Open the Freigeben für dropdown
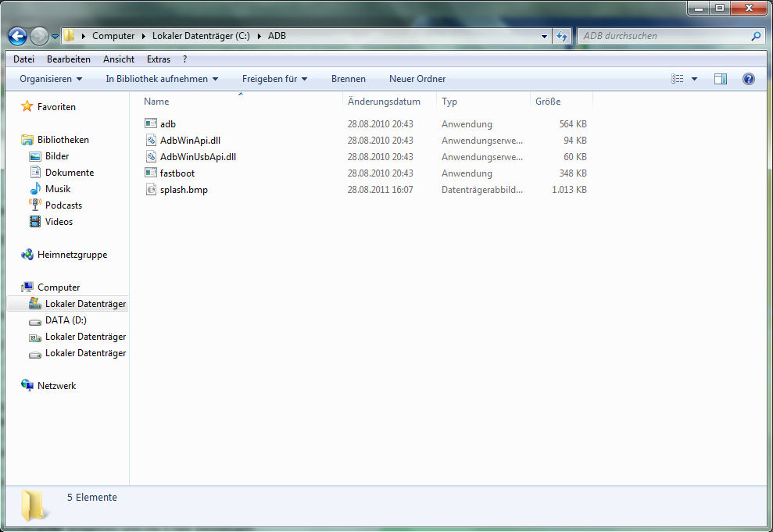 274,79
